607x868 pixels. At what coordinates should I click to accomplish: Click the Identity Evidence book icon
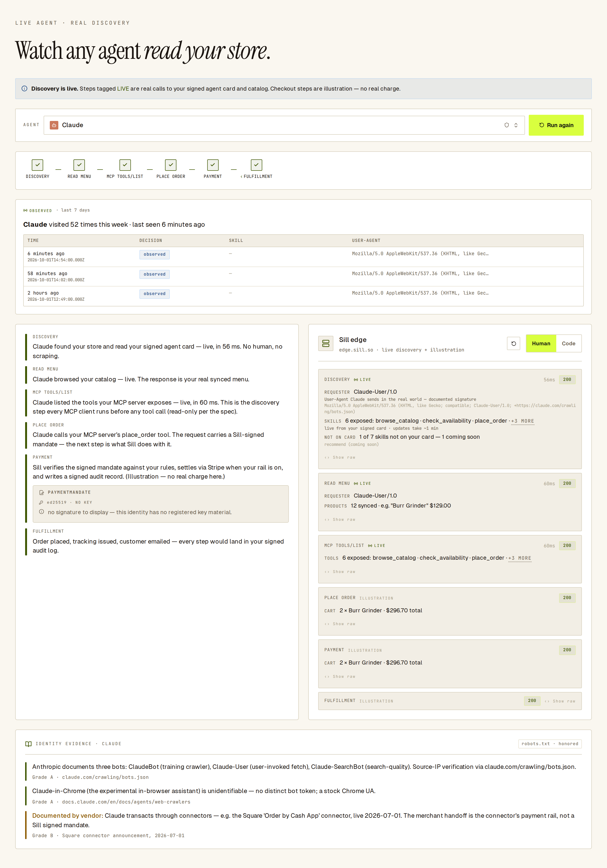[28, 744]
